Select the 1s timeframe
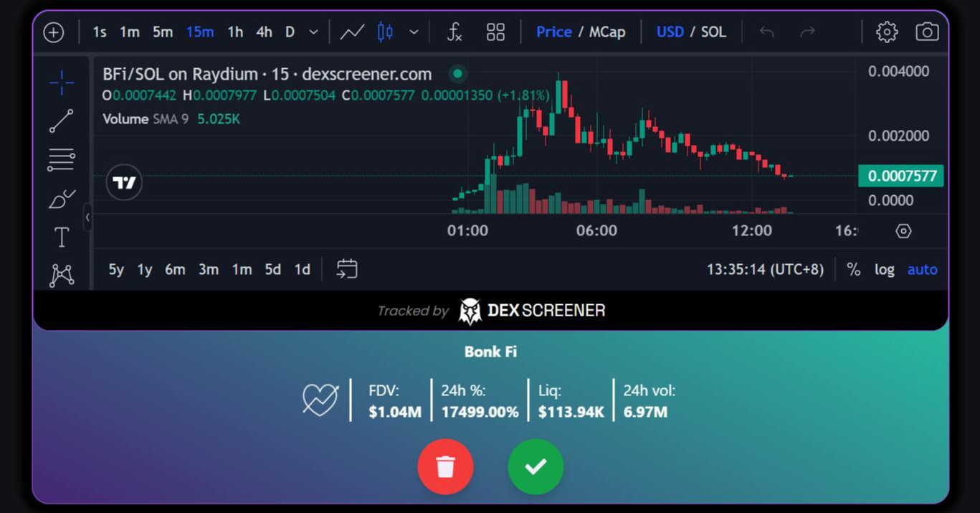Screen dimensions: 980x513 pyautogui.click(x=100, y=32)
